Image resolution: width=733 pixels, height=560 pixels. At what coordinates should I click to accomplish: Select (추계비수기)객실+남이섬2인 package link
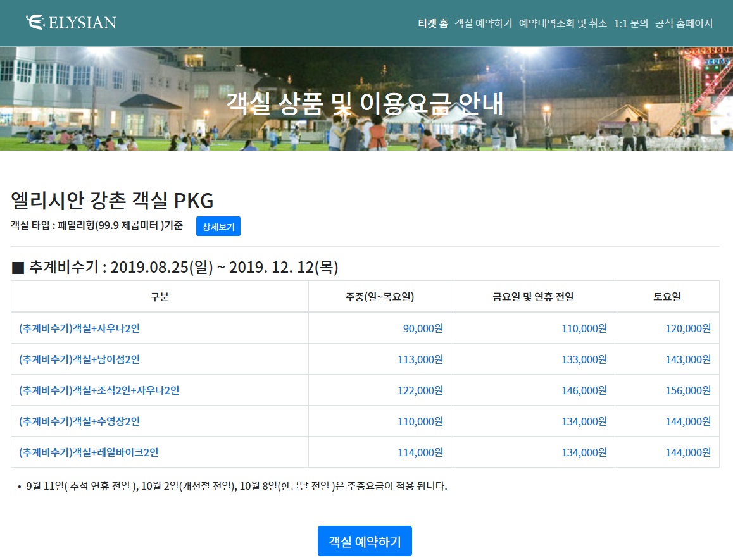point(80,359)
